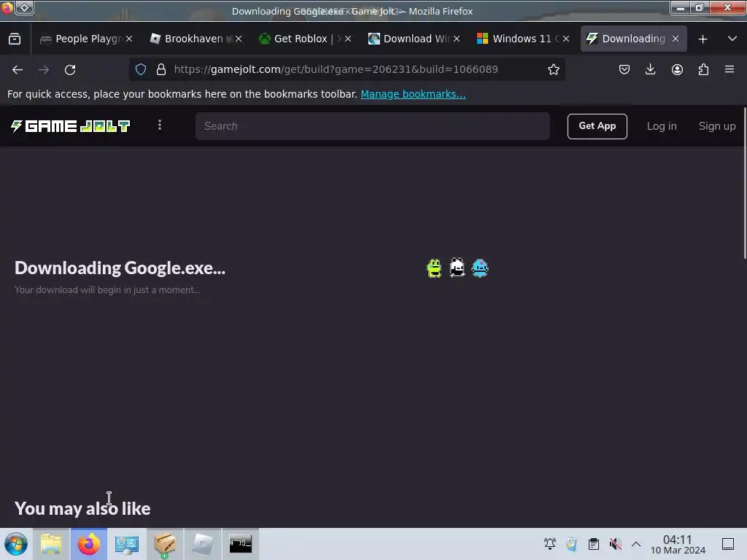Expand the hidden system tray icons arrow
The image size is (747, 560).
point(636,544)
